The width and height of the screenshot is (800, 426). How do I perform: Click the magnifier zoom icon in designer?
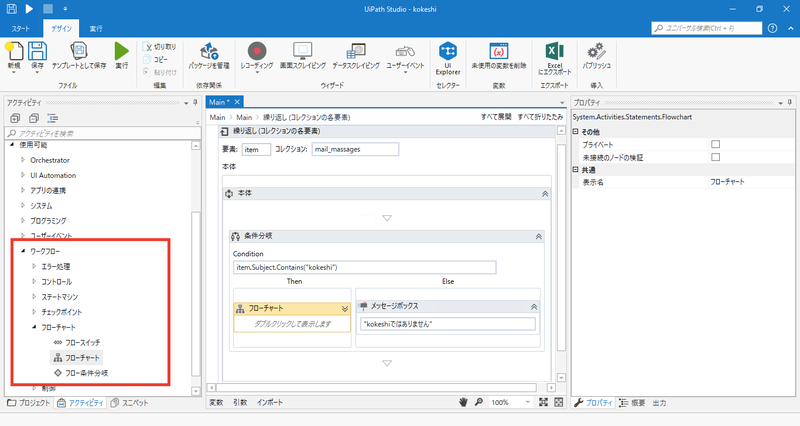pyautogui.click(x=479, y=402)
